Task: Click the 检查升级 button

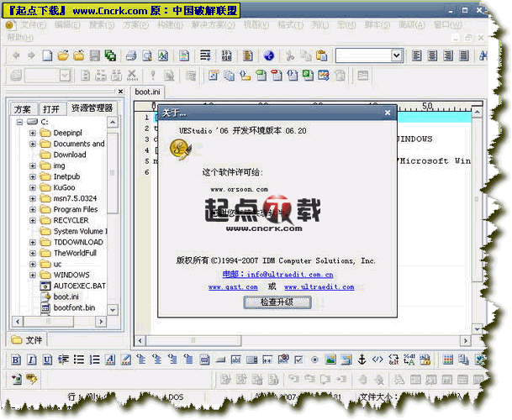Action: pos(277,302)
